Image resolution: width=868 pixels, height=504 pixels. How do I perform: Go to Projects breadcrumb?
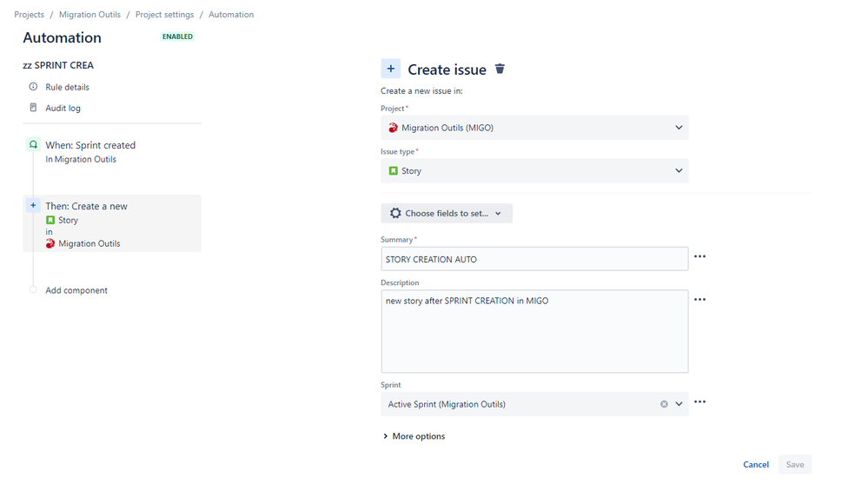click(29, 15)
